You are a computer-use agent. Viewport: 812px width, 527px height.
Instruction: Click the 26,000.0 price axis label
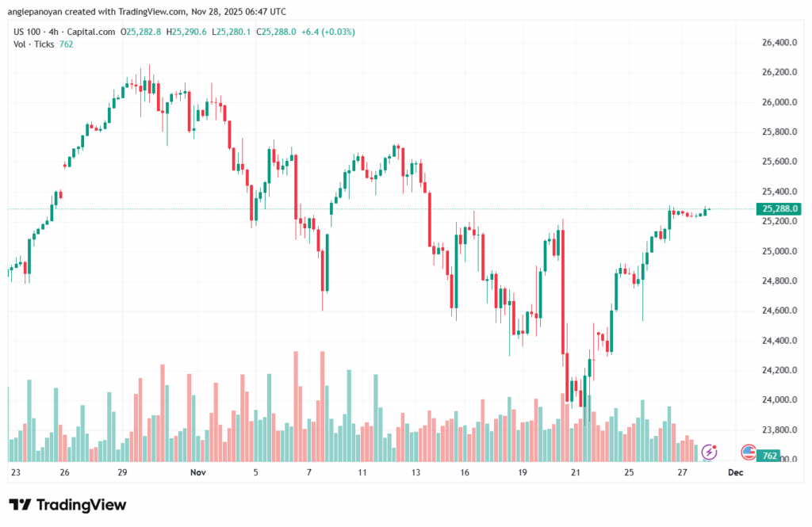(779, 102)
